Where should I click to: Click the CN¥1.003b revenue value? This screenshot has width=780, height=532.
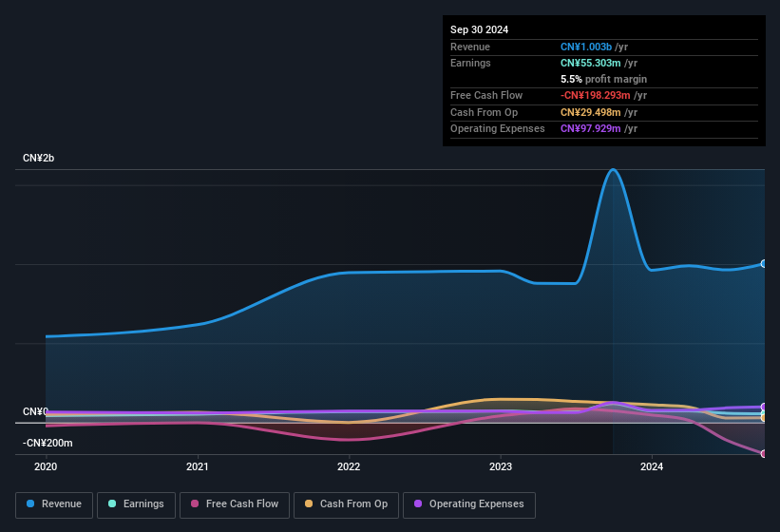point(586,47)
